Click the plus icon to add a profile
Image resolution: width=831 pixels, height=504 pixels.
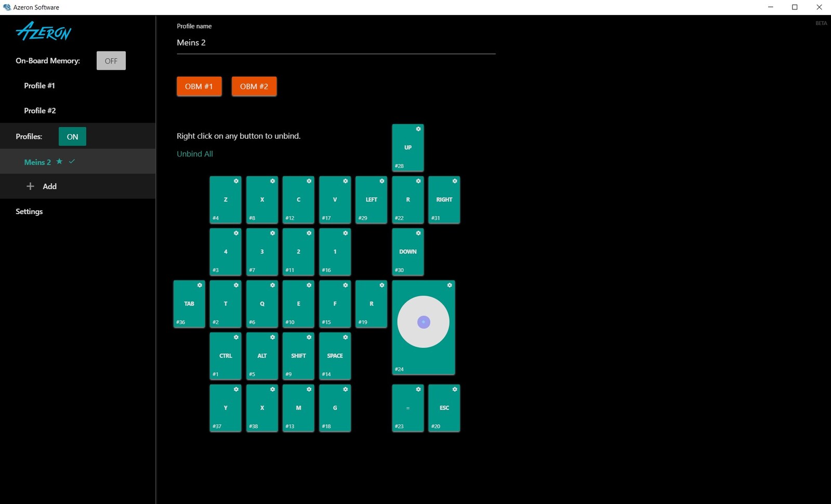30,186
